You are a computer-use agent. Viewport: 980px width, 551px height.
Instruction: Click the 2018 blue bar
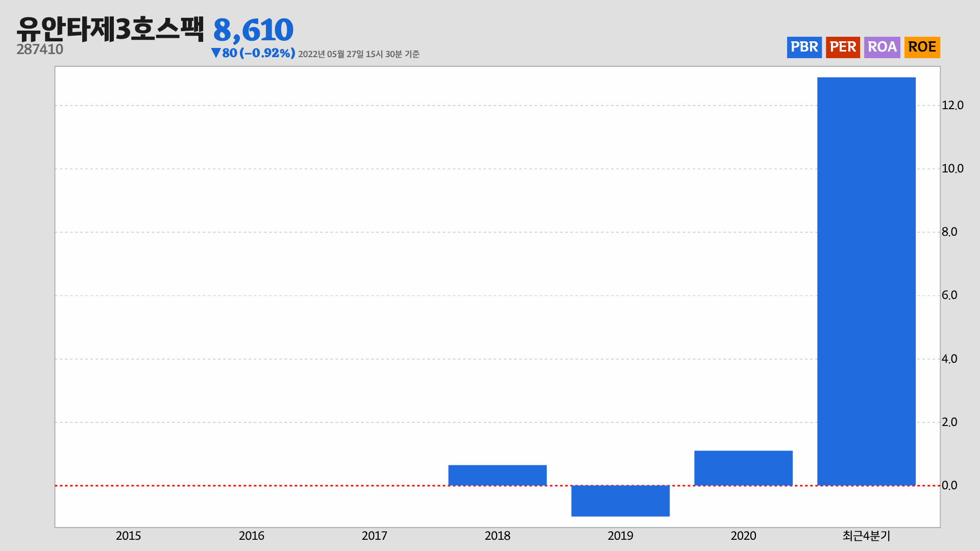[x=497, y=475]
